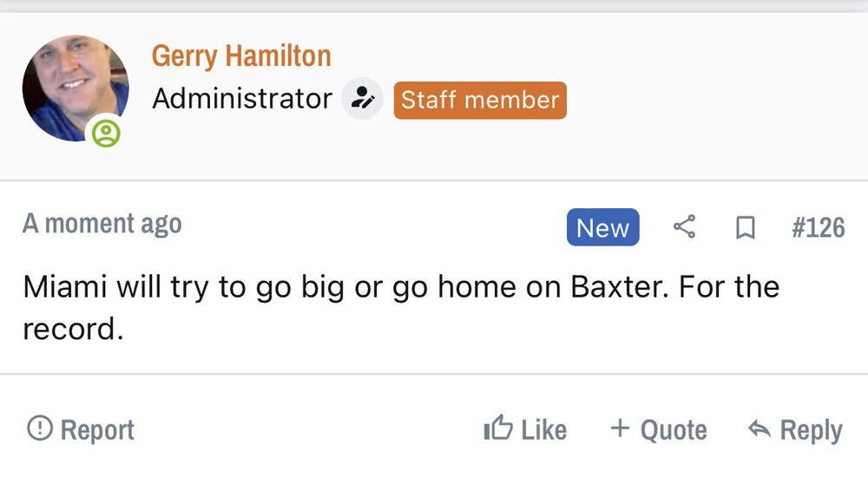Click the blue New badge
868x478 pixels.
602,227
